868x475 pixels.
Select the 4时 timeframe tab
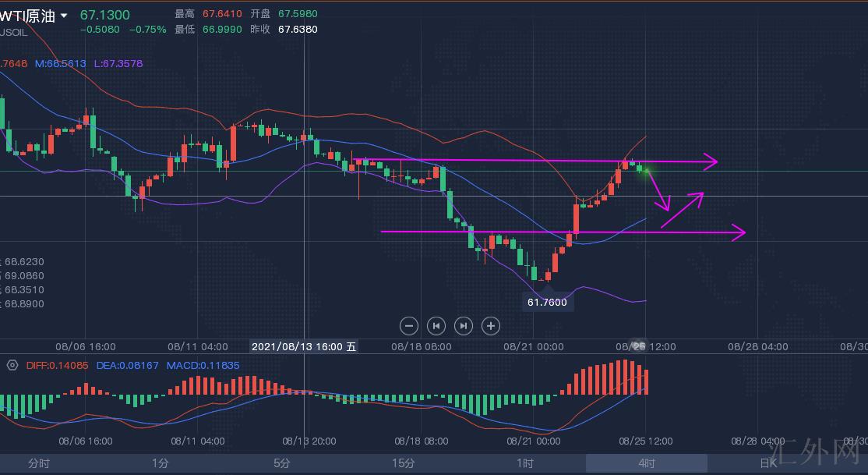(647, 463)
